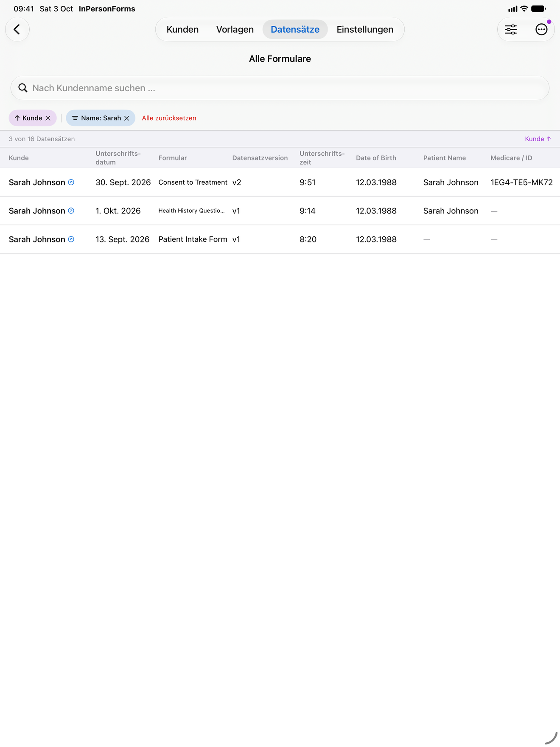Sort by the Formular column header

173,158
